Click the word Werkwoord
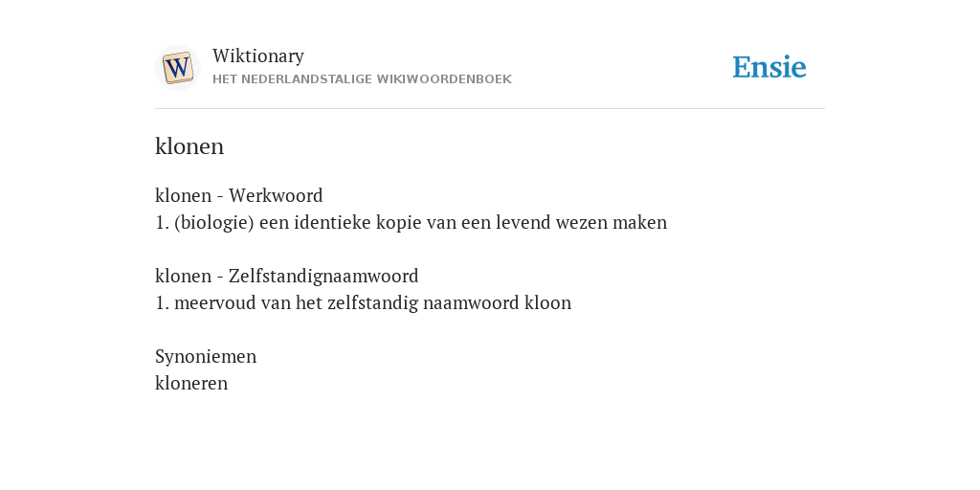This screenshot has height=490, width=980. point(276,195)
